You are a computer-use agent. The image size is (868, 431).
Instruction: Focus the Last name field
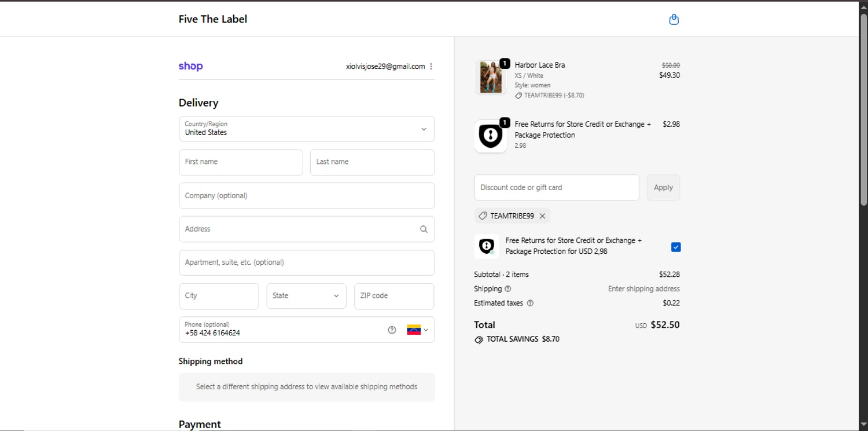tap(372, 162)
